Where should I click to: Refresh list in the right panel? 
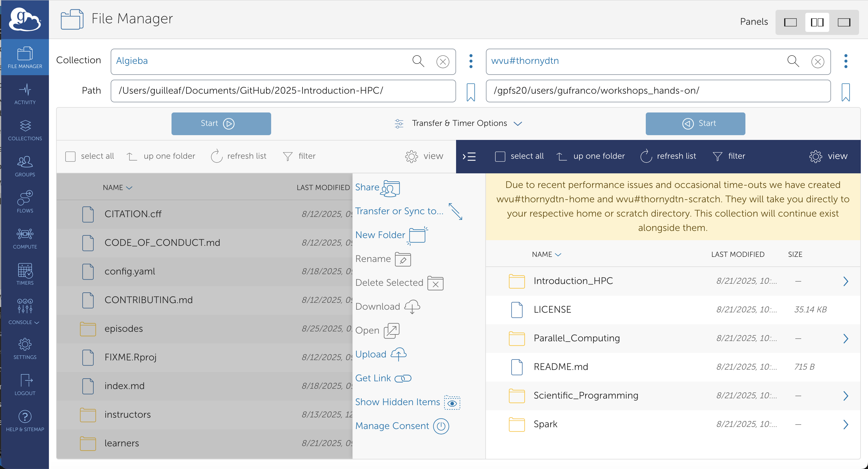(x=668, y=156)
